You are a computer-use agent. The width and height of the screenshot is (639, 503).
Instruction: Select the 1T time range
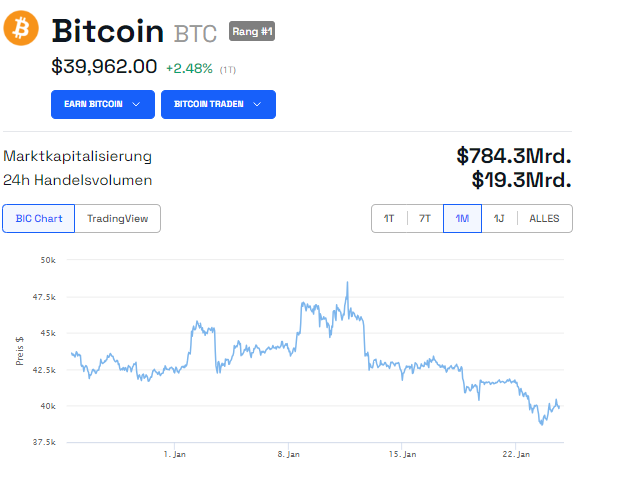389,218
